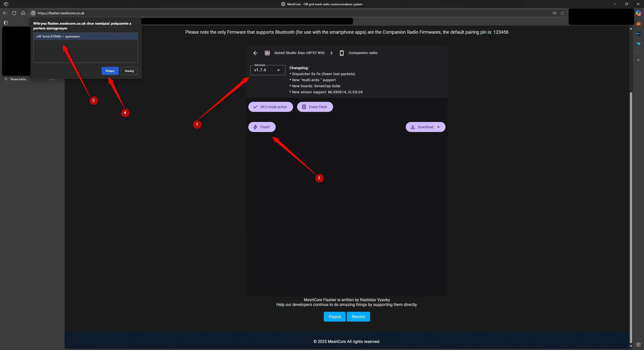Image resolution: width=644 pixels, height=350 pixels.
Task: Click the back arrow beside Seeed Studio
Action: pos(255,53)
